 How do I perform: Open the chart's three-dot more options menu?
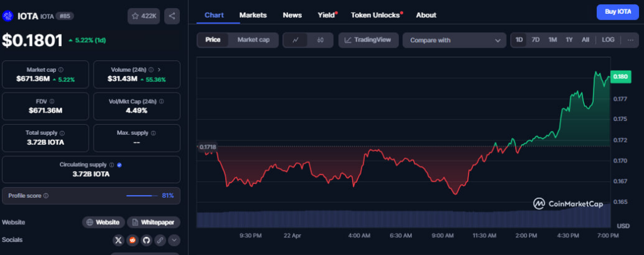630,40
